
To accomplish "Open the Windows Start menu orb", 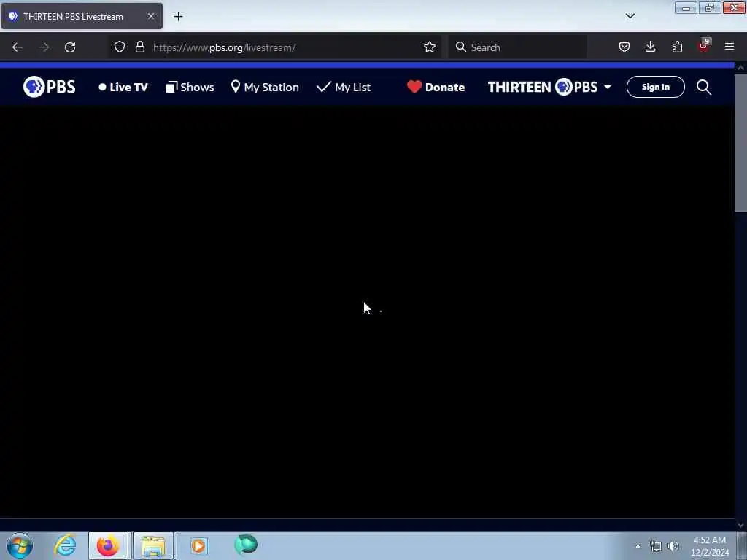I will (x=20, y=545).
